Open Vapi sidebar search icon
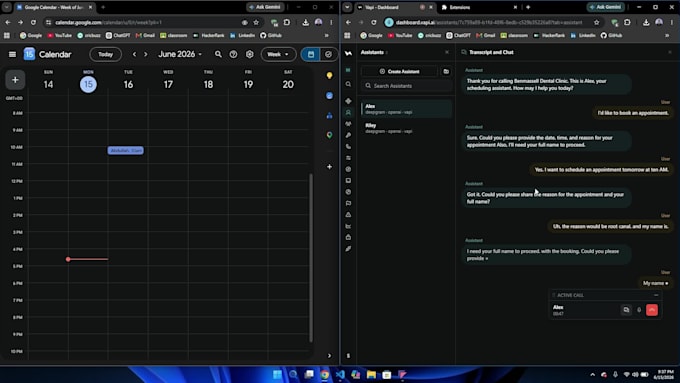This screenshot has width=680, height=383. (x=348, y=84)
